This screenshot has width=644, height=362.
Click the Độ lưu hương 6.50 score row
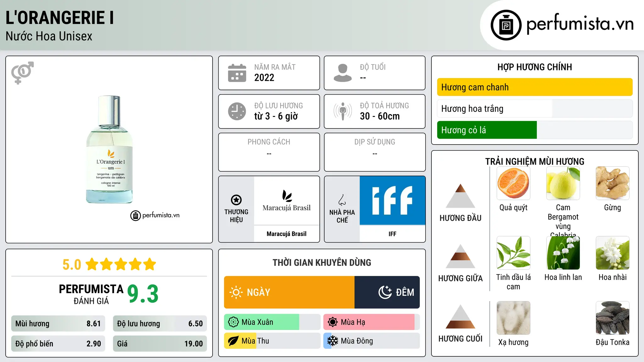point(160,323)
